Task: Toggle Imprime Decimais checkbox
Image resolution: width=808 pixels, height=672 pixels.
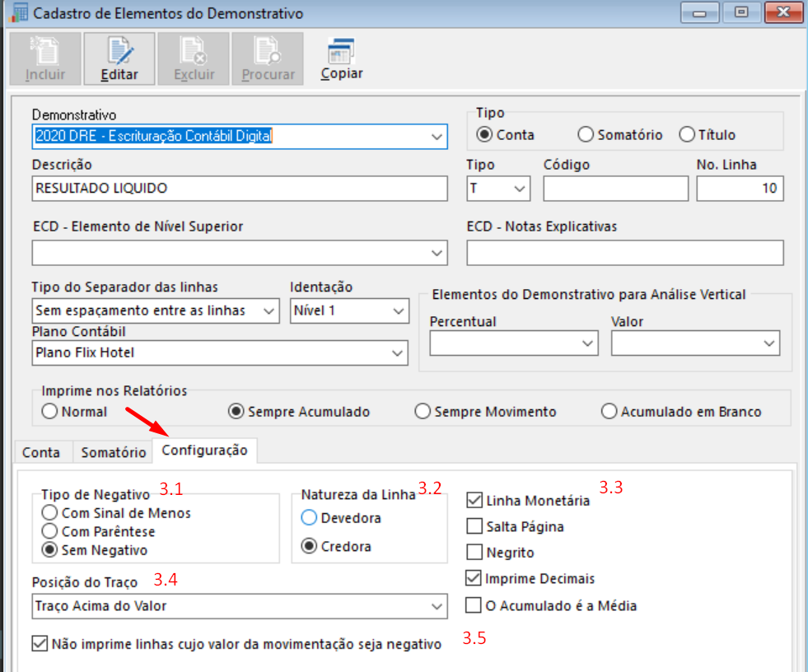Action: point(474,578)
